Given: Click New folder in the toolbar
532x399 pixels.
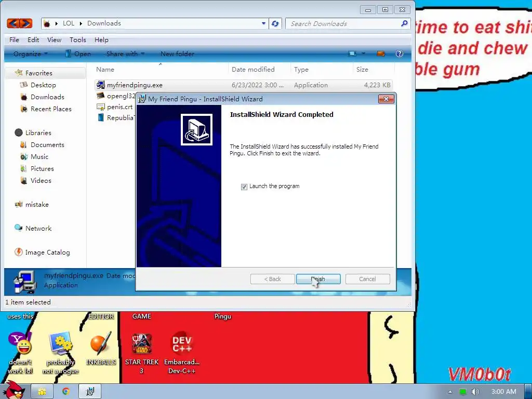Looking at the screenshot, I should click(x=177, y=54).
